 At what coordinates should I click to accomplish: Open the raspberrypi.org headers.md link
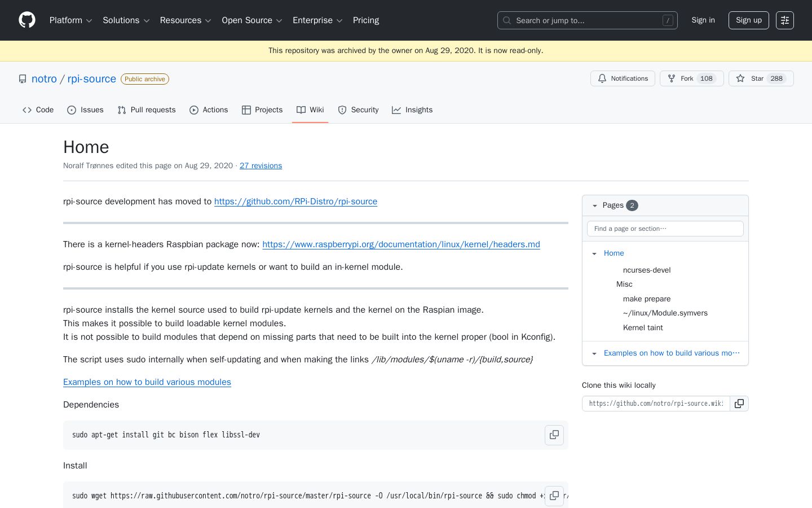point(401,244)
